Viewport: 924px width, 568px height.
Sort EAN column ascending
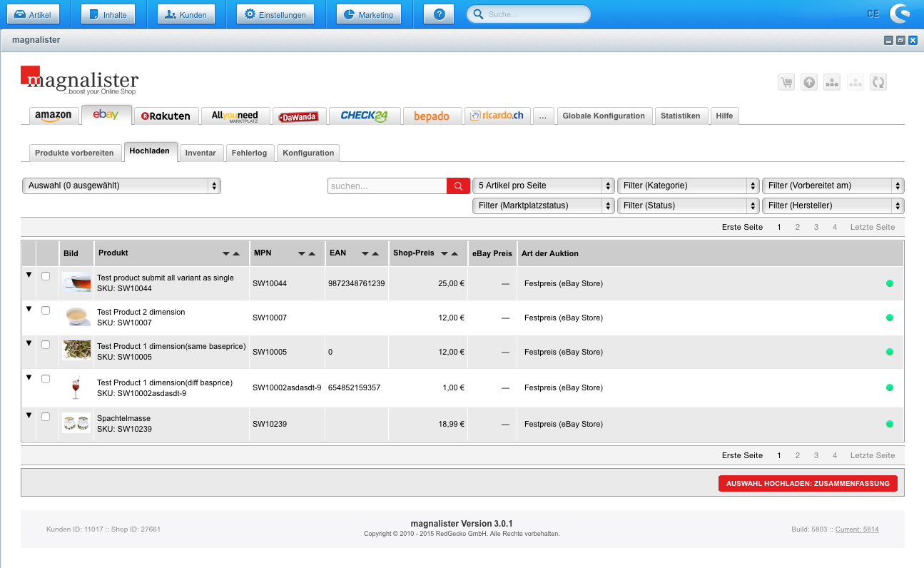click(375, 253)
